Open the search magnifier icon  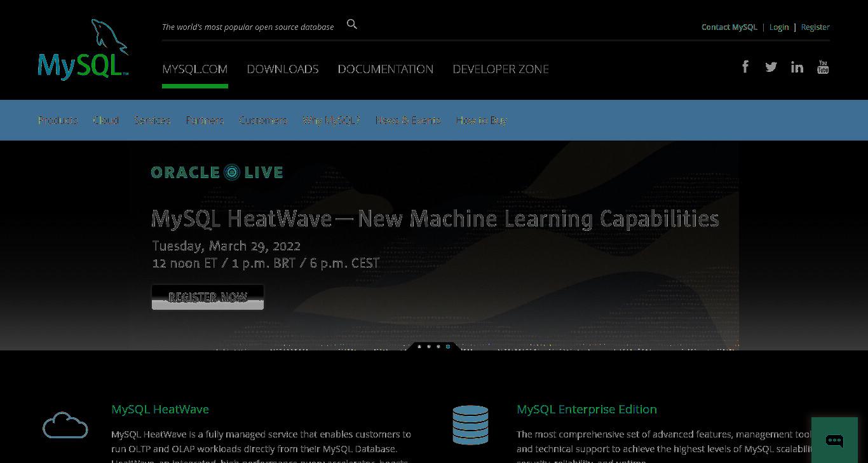(x=352, y=24)
